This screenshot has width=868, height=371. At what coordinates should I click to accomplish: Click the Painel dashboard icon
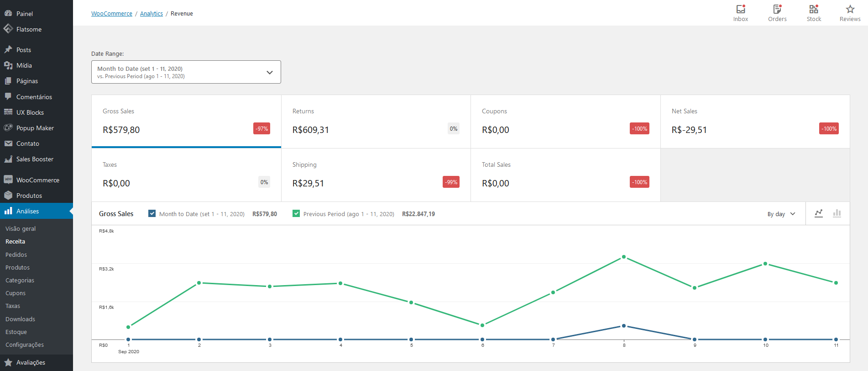pos(8,14)
